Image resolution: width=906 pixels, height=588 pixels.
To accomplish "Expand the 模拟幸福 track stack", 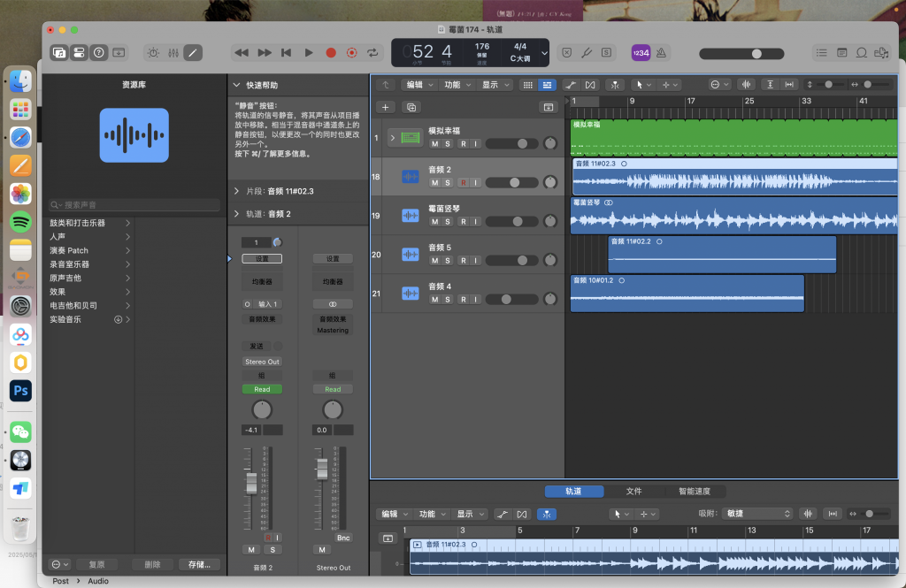I will 393,138.
